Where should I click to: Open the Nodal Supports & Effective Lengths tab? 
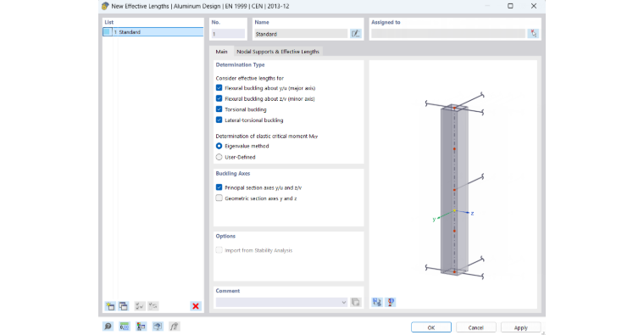[x=278, y=52]
